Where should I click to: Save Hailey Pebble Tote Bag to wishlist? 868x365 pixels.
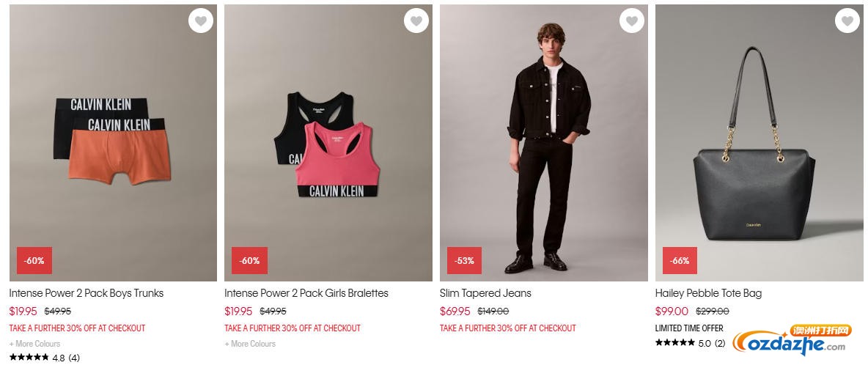[x=847, y=21]
